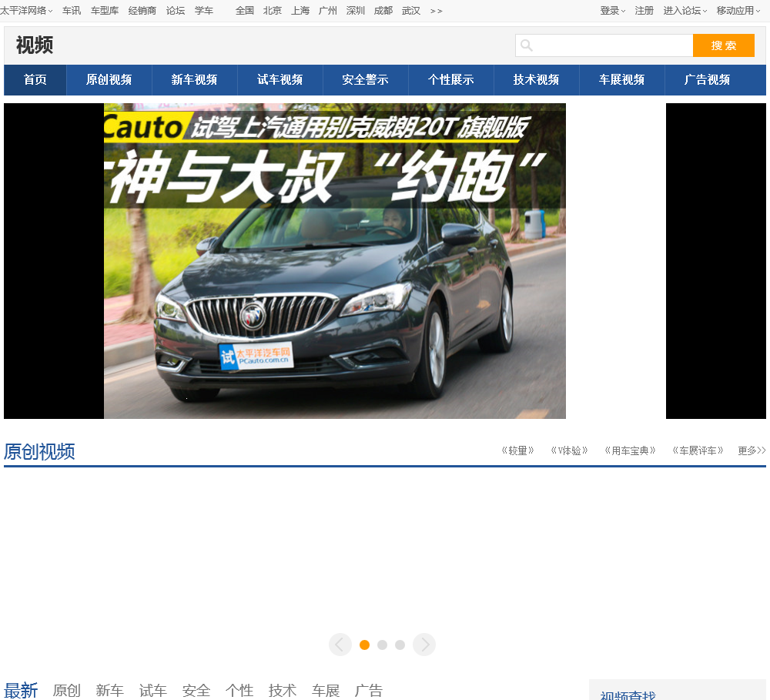This screenshot has width=770, height=700.
Task: Click the orange 搜索 button
Action: point(723,45)
